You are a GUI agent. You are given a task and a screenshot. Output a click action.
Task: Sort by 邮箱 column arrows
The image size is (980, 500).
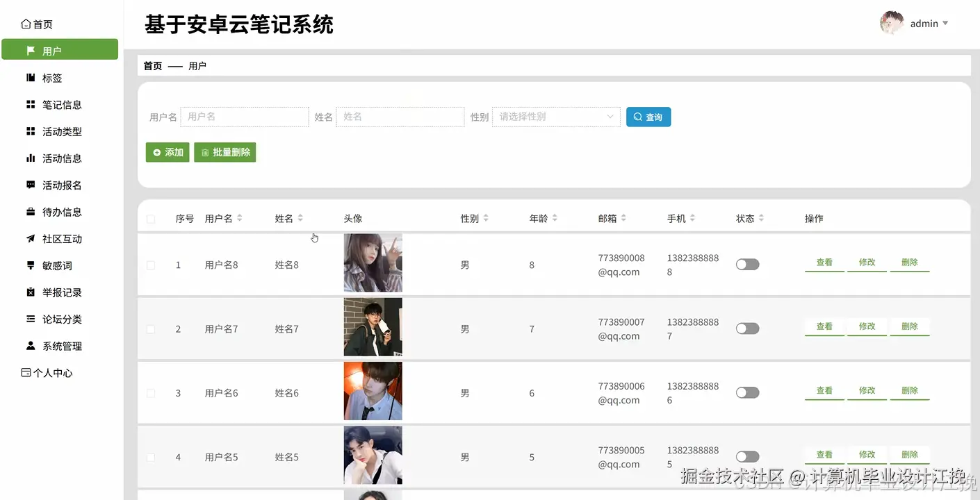click(x=623, y=218)
